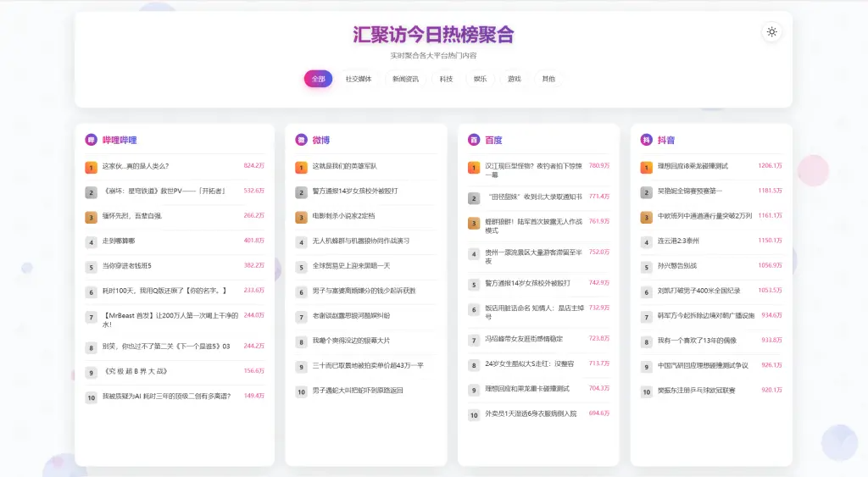Open 蜂群狼群!陆军首次披露无人作战模式
Viewport: 868px width, 477px height.
(534, 225)
